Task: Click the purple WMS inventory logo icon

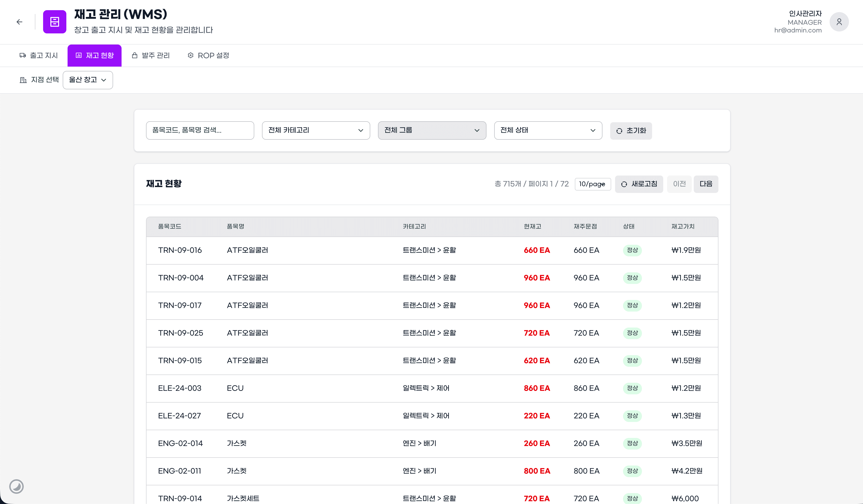Action: coord(54,22)
